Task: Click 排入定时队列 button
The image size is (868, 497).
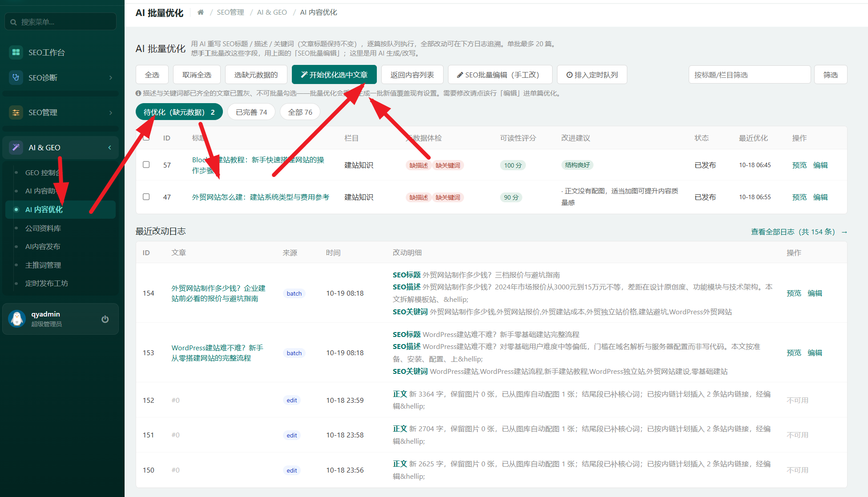Action: tap(592, 75)
